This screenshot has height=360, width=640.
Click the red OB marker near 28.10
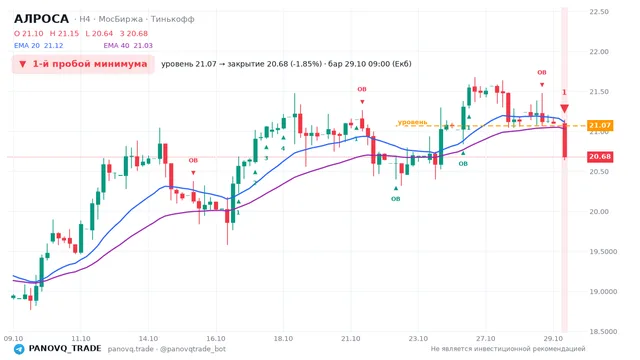[542, 73]
